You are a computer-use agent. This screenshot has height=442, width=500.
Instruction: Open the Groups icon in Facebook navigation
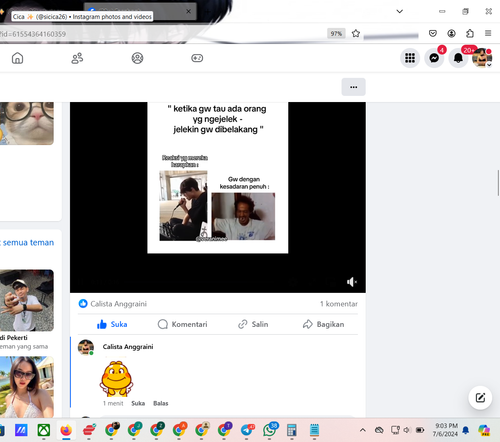click(x=137, y=58)
